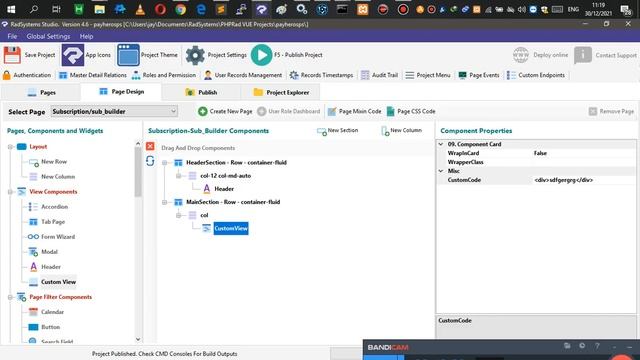
Task: Switch to the Project Explorer tab
Action: [281, 92]
